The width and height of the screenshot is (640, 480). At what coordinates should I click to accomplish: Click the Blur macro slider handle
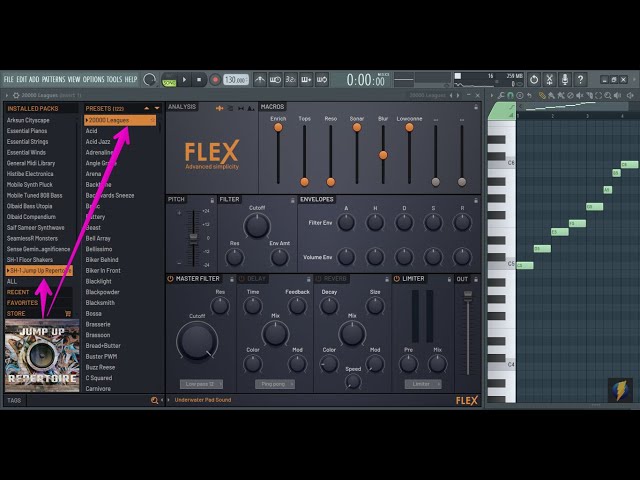(x=383, y=155)
